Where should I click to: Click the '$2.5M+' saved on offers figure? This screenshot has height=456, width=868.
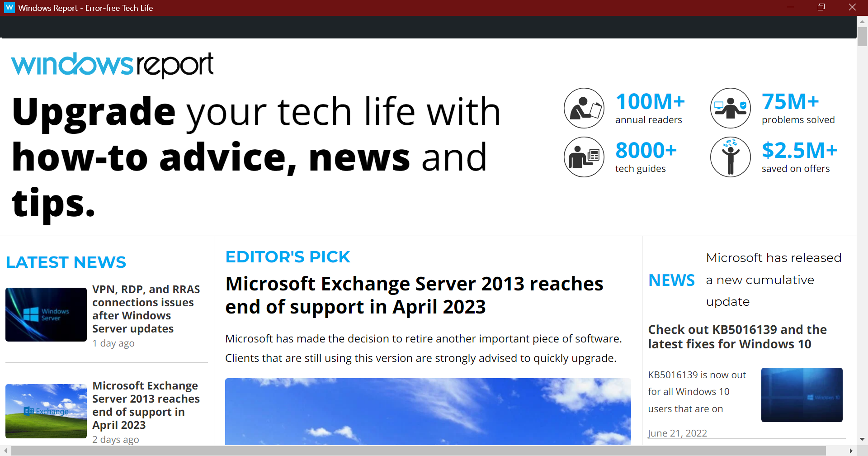coord(800,150)
